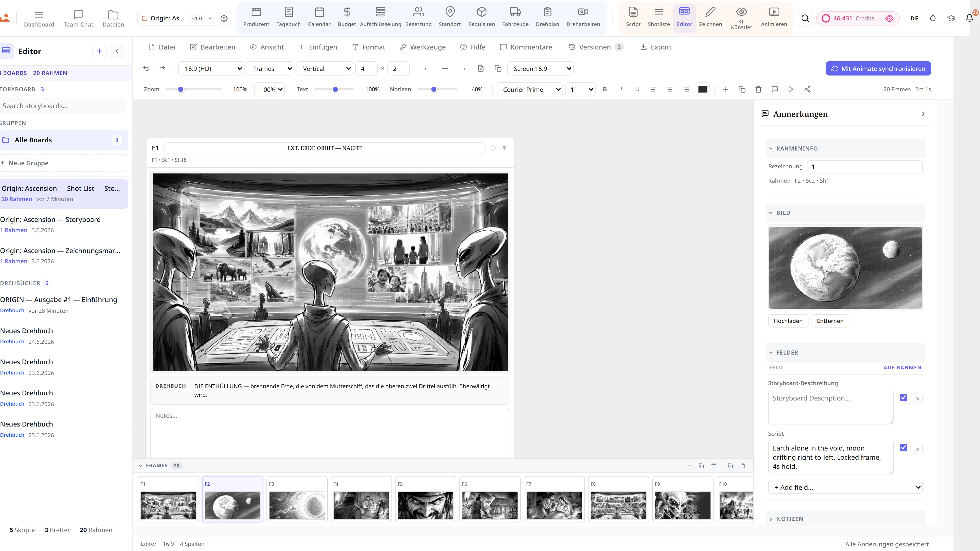Toggle underline text formatting

click(637, 89)
